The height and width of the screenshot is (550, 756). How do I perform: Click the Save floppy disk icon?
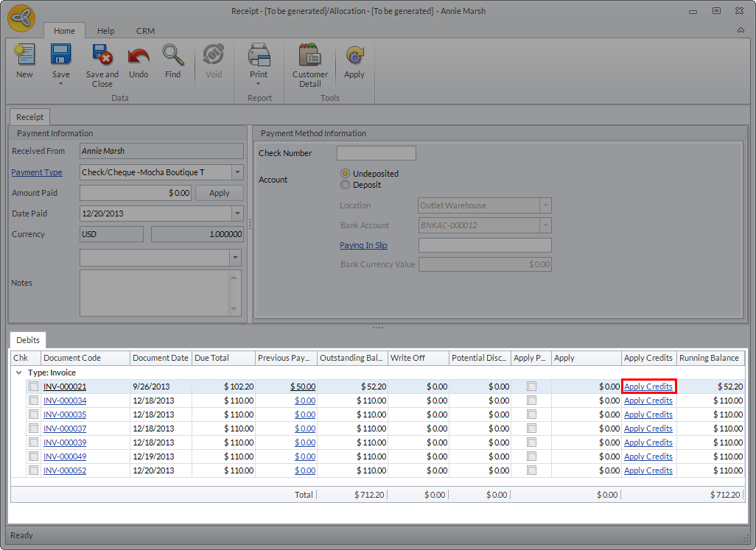pyautogui.click(x=60, y=56)
